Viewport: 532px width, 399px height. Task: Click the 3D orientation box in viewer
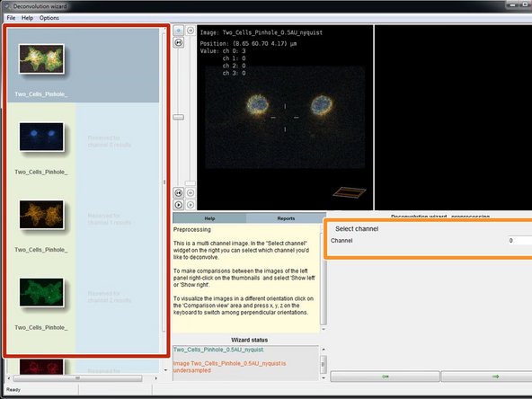point(349,192)
